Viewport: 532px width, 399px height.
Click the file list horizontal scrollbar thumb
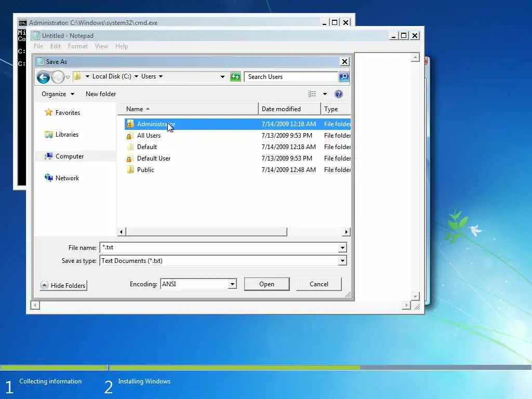[206, 232]
